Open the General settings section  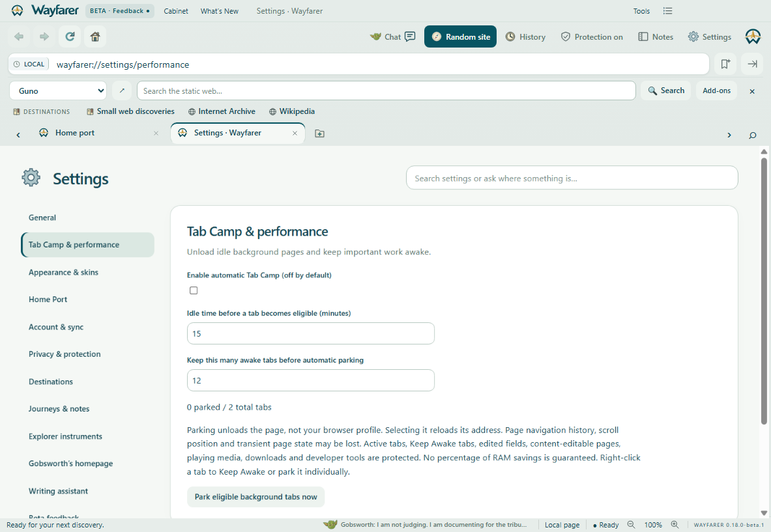click(x=87, y=217)
